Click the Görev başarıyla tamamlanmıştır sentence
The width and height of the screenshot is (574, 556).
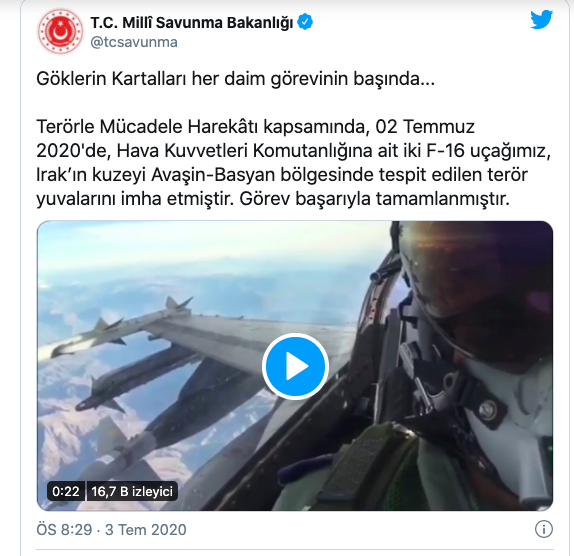[374, 199]
